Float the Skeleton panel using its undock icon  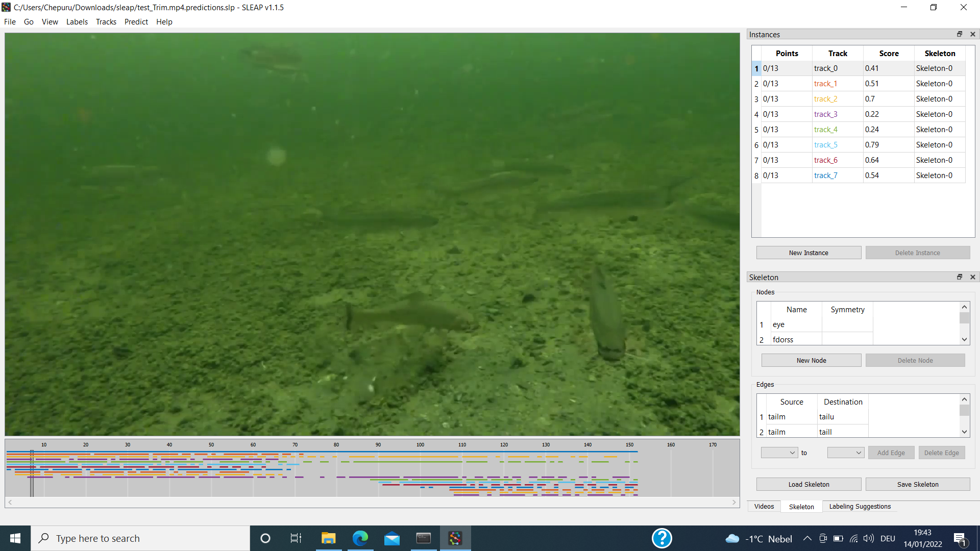tap(960, 277)
